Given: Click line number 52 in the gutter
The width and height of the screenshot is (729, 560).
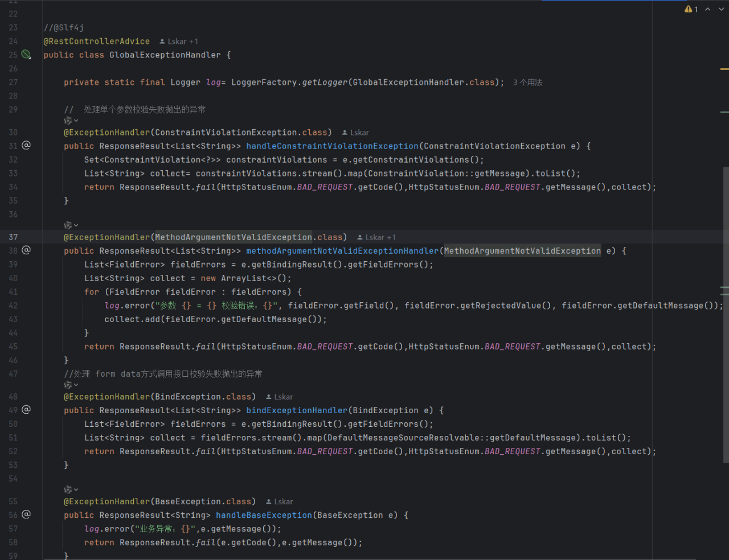Looking at the screenshot, I should pos(13,451).
